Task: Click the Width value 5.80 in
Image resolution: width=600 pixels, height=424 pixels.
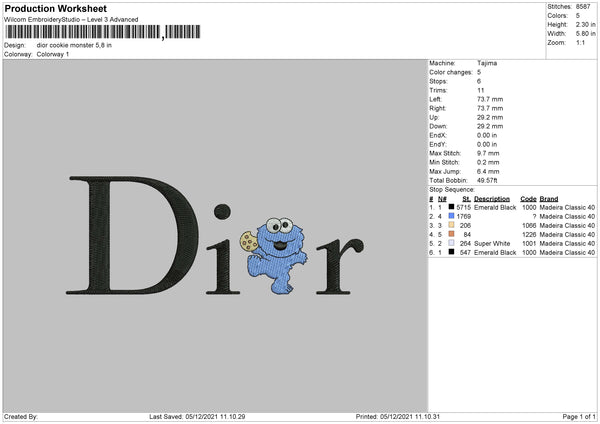Action: (x=585, y=34)
